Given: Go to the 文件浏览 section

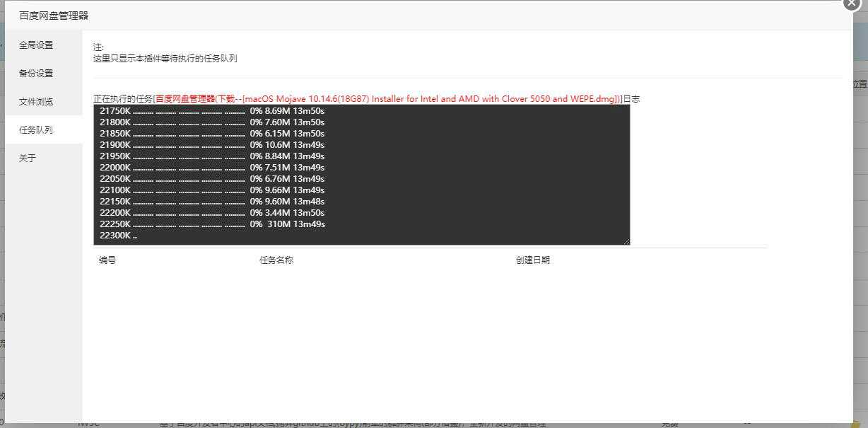Looking at the screenshot, I should (x=36, y=102).
